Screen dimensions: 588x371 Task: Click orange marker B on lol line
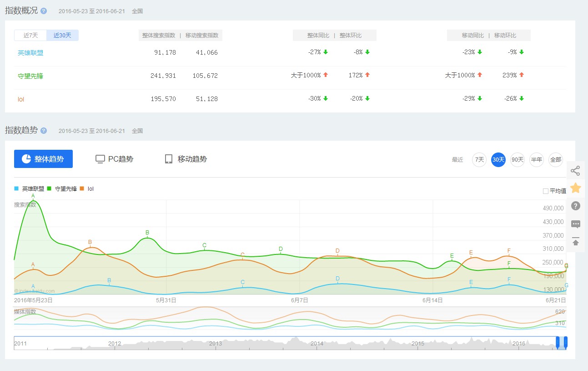coord(90,242)
